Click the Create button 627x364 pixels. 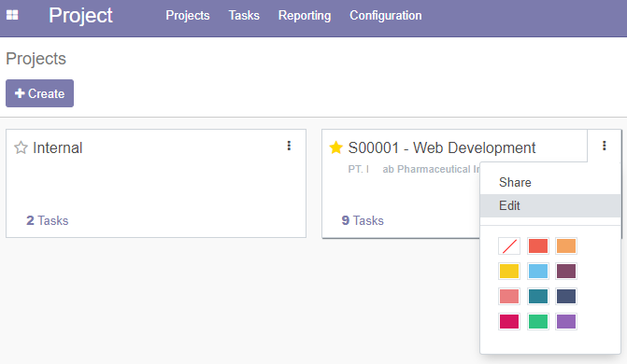(x=39, y=93)
